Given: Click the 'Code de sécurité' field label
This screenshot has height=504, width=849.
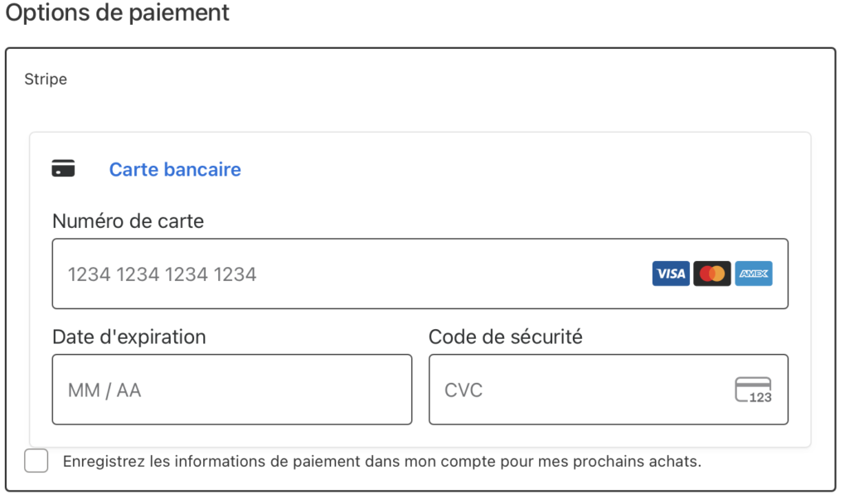Looking at the screenshot, I should pyautogui.click(x=505, y=337).
